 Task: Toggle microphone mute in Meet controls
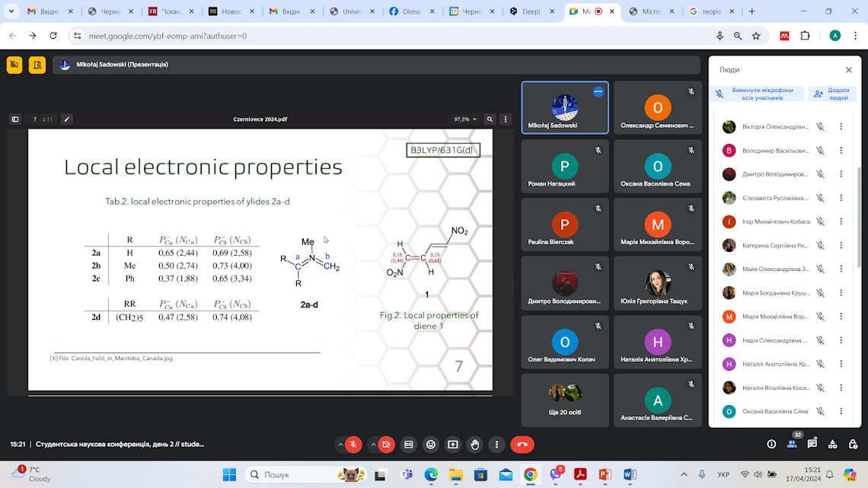(x=353, y=445)
